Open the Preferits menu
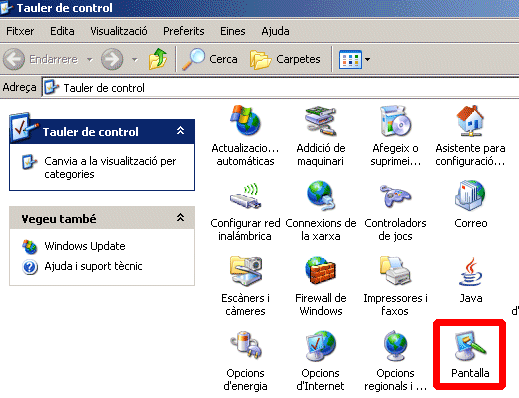 click(184, 31)
